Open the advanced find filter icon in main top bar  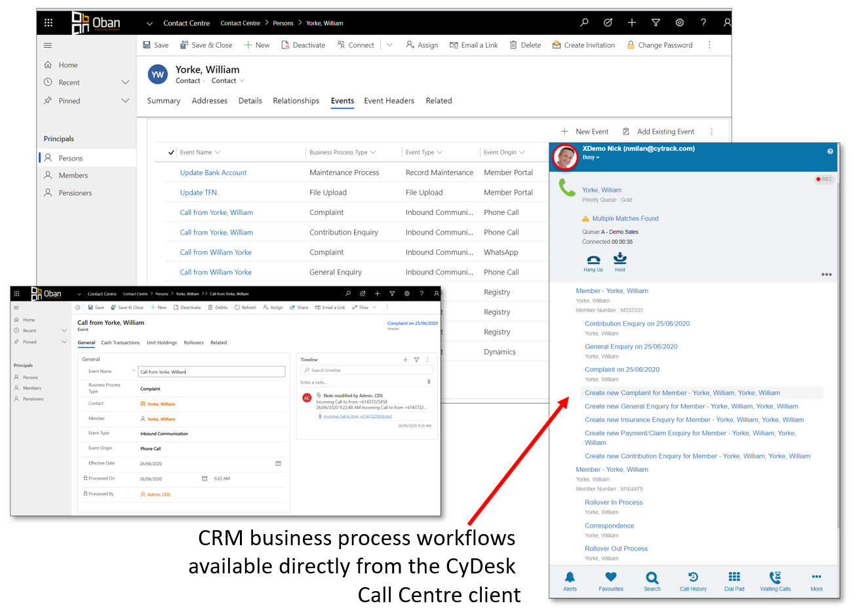pos(656,22)
